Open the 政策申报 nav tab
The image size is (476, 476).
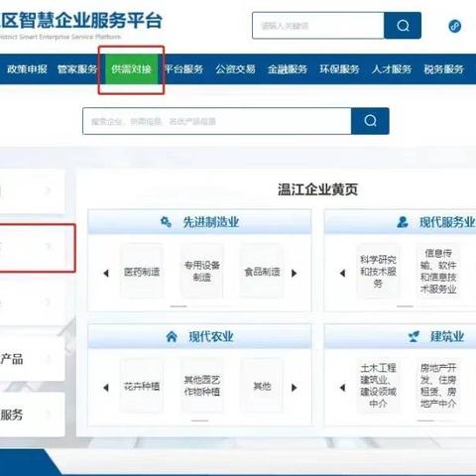pos(27,69)
